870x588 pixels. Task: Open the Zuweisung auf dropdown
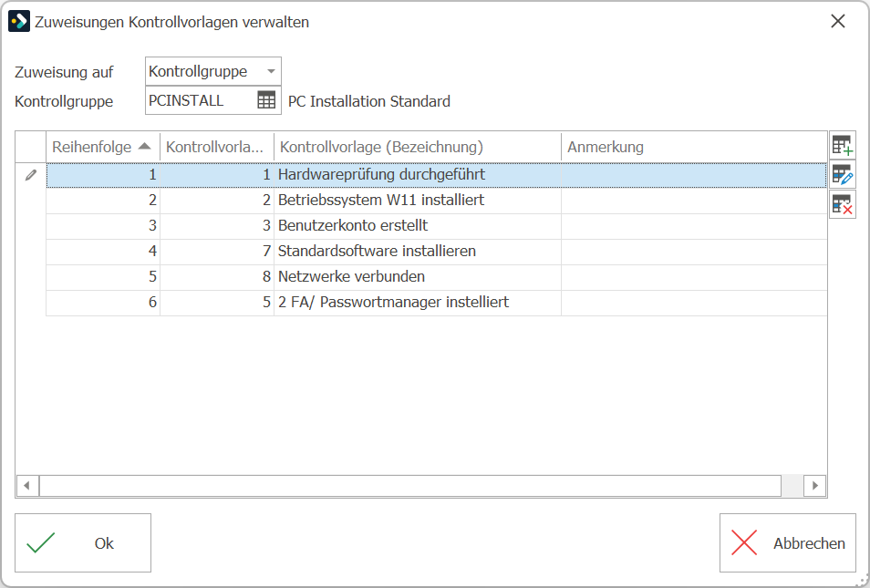click(x=213, y=71)
